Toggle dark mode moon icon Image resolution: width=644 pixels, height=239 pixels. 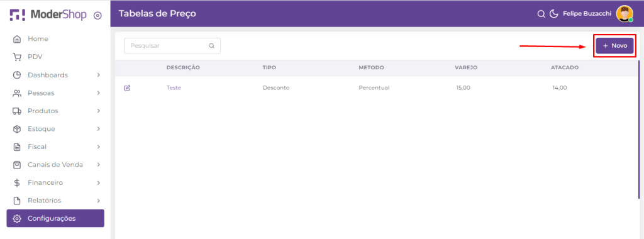tap(553, 14)
